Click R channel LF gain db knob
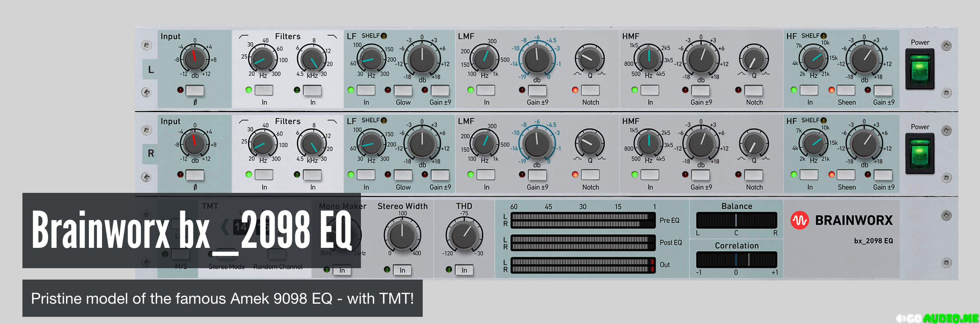 [422, 144]
